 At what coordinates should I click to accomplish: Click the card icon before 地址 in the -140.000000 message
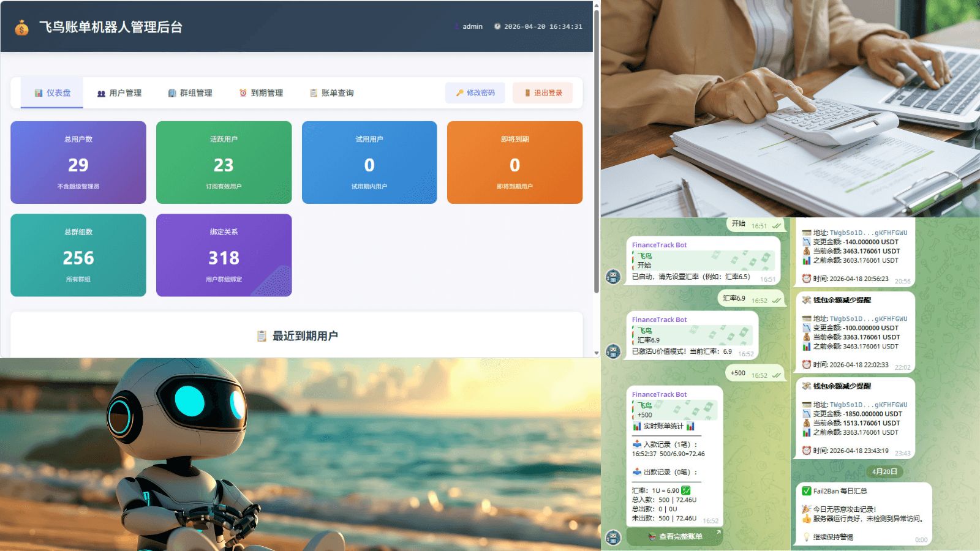tap(807, 233)
